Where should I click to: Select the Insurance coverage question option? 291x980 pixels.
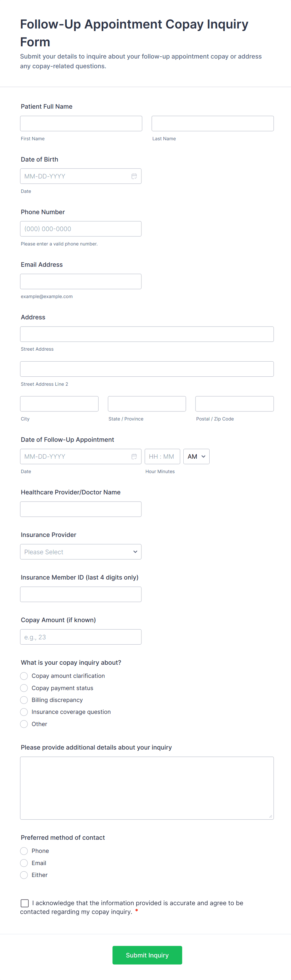tap(24, 712)
